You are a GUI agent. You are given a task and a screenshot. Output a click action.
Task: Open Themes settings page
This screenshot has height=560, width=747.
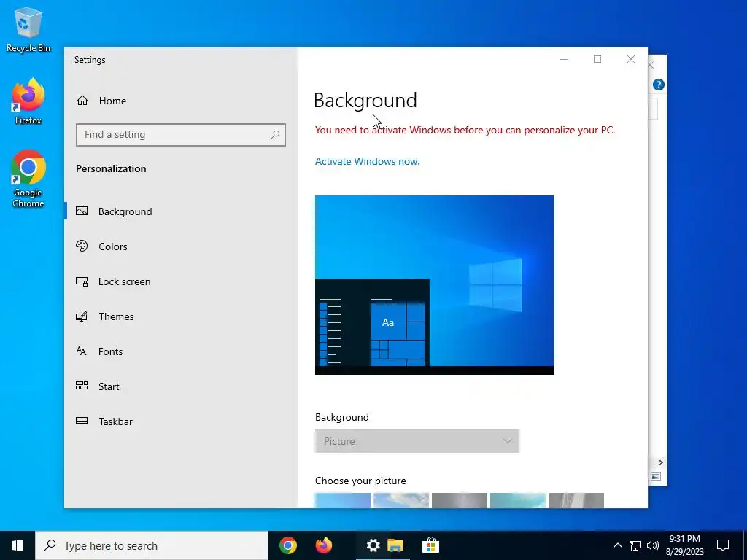click(x=181, y=316)
